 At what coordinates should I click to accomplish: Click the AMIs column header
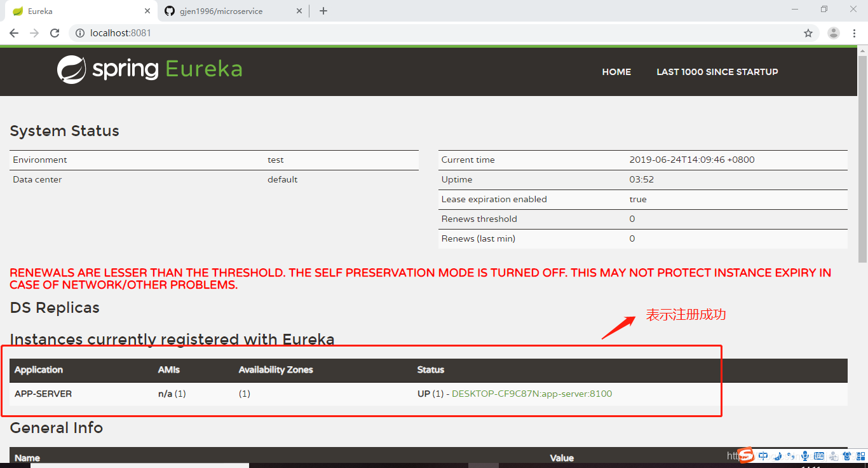[169, 369]
